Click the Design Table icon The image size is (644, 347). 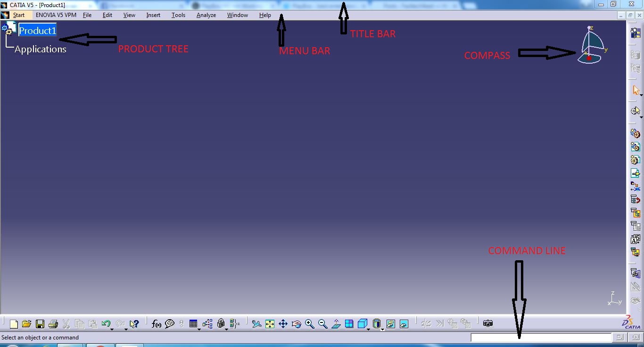point(193,324)
